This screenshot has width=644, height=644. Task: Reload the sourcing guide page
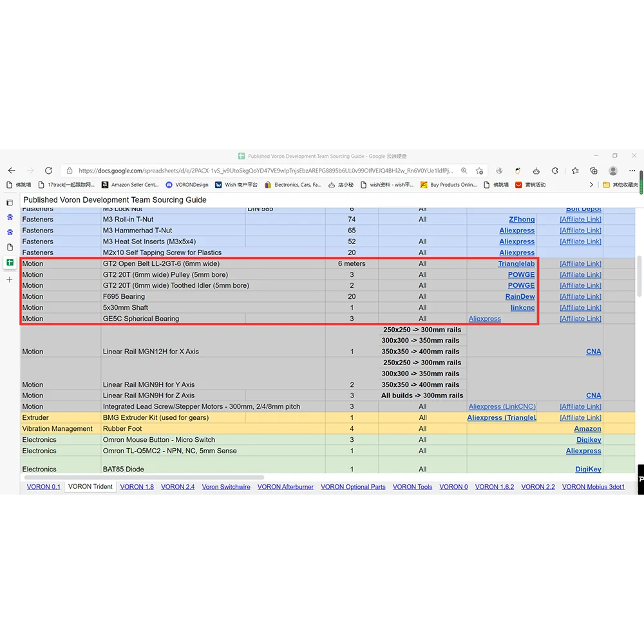point(48,171)
